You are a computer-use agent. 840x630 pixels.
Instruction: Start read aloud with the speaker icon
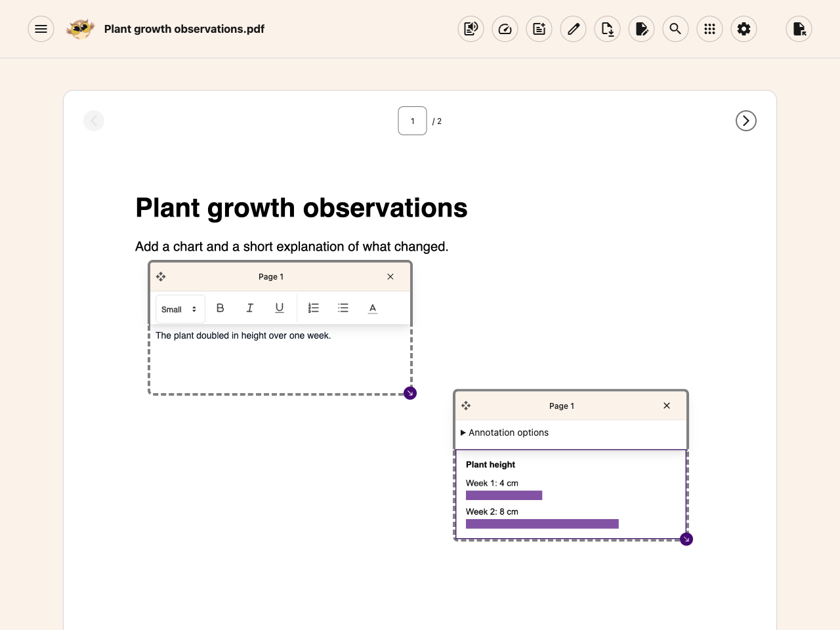tap(471, 29)
